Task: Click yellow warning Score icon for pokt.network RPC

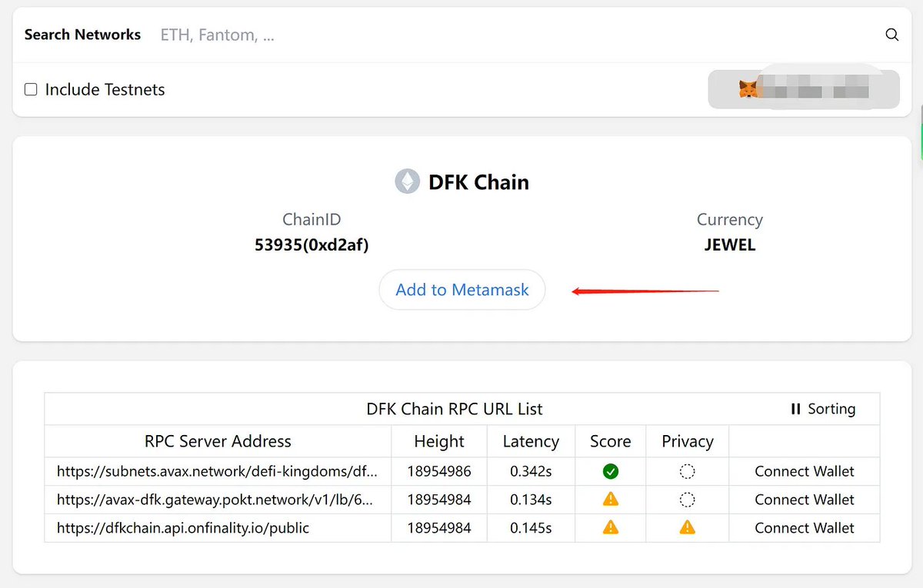Action: tap(610, 500)
